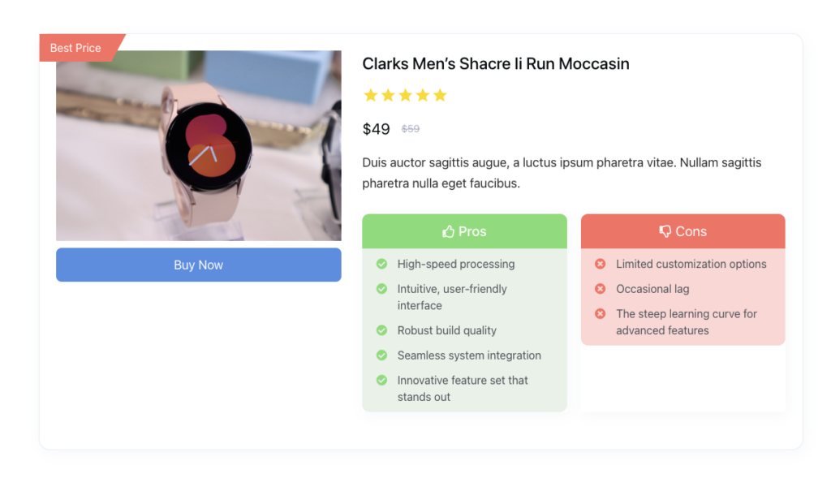Click the green check beside High-speed processing
The image size is (831, 504).
[x=381, y=264]
